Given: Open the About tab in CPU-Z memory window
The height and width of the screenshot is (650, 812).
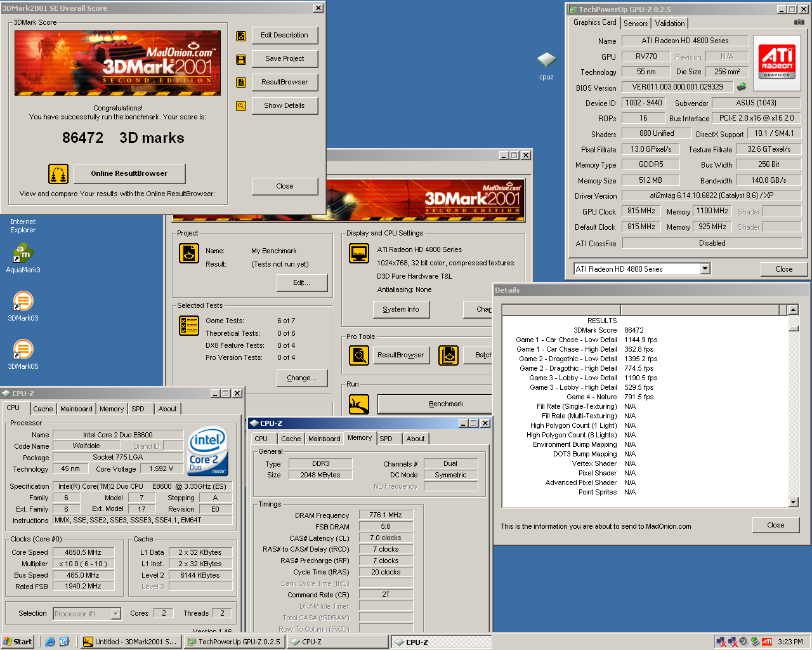Looking at the screenshot, I should (x=416, y=439).
